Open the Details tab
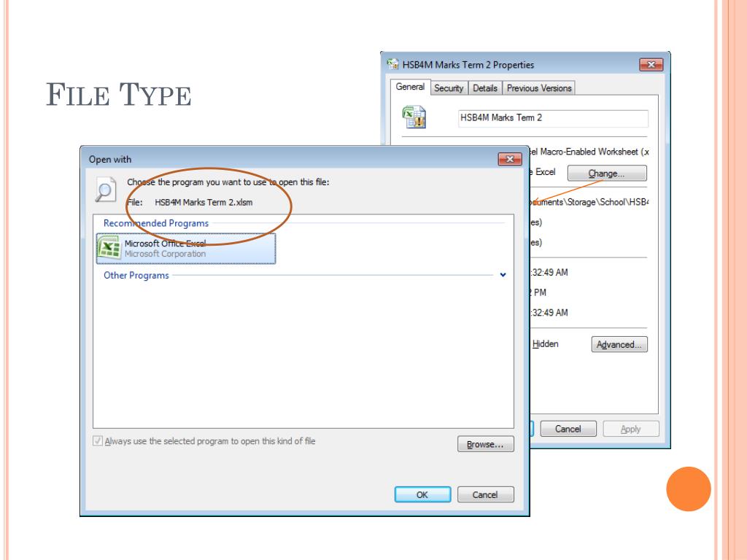Image resolution: width=747 pixels, height=560 pixels. 485,88
